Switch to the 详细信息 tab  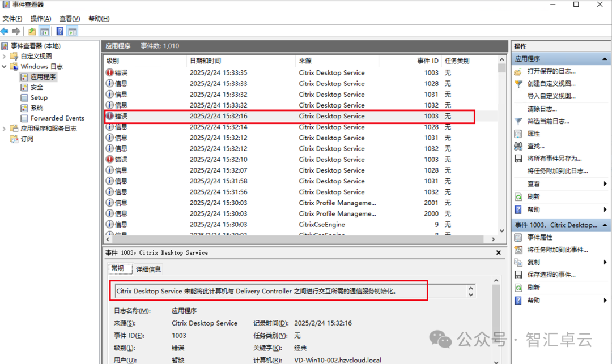click(148, 269)
